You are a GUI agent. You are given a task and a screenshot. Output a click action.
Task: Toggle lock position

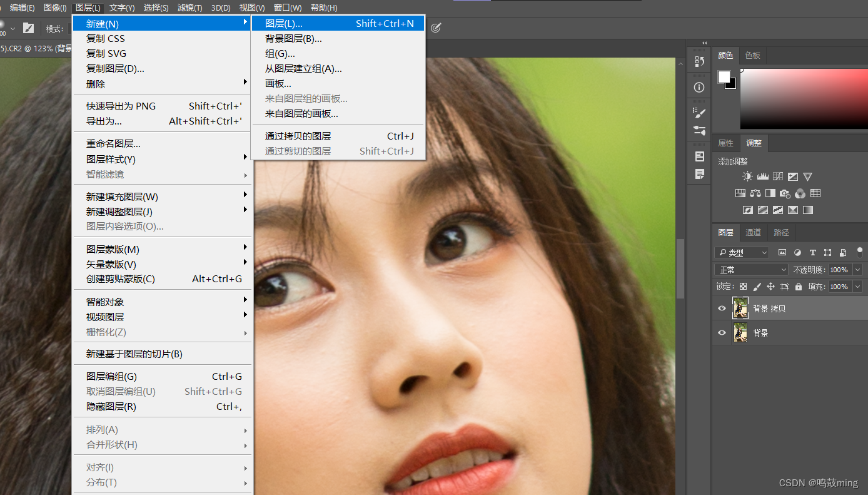coord(770,287)
